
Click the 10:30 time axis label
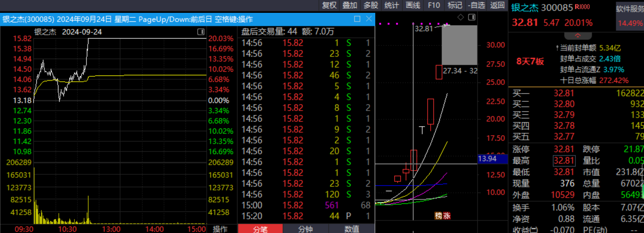tap(68, 229)
